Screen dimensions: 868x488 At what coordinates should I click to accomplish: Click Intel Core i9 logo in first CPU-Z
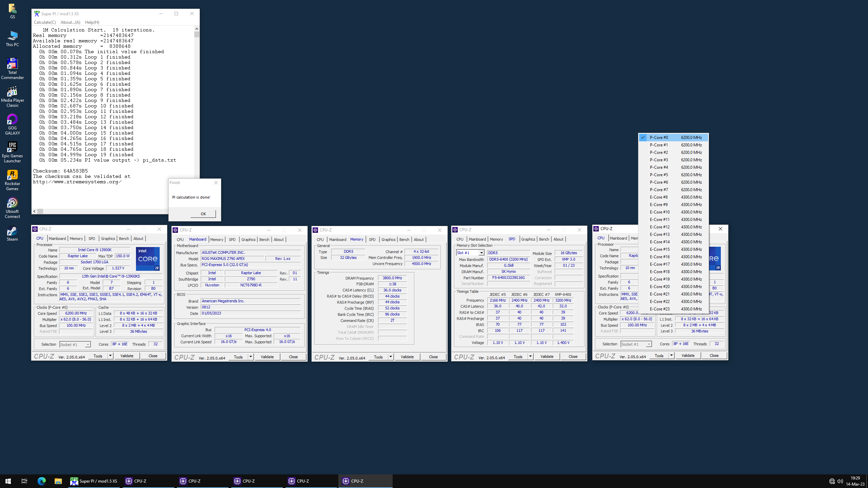[x=148, y=259]
